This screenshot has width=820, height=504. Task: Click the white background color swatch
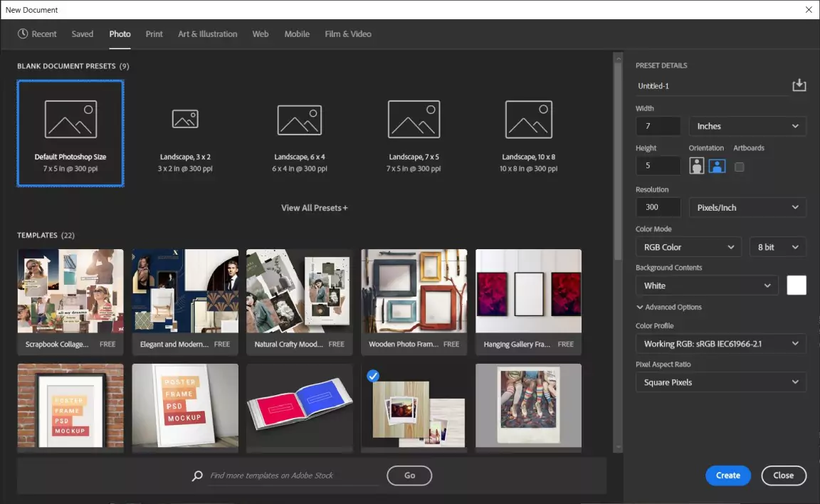point(797,285)
